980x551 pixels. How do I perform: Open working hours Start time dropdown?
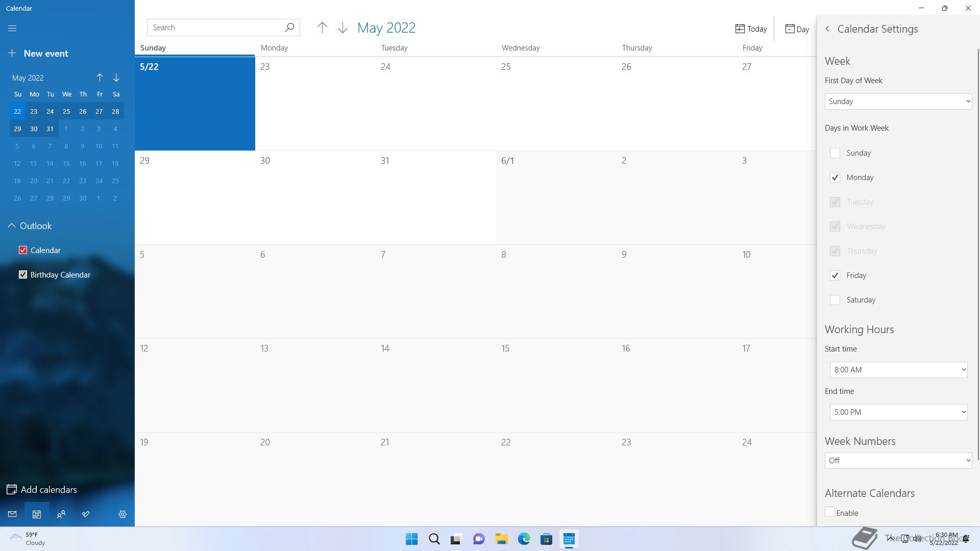(x=898, y=370)
